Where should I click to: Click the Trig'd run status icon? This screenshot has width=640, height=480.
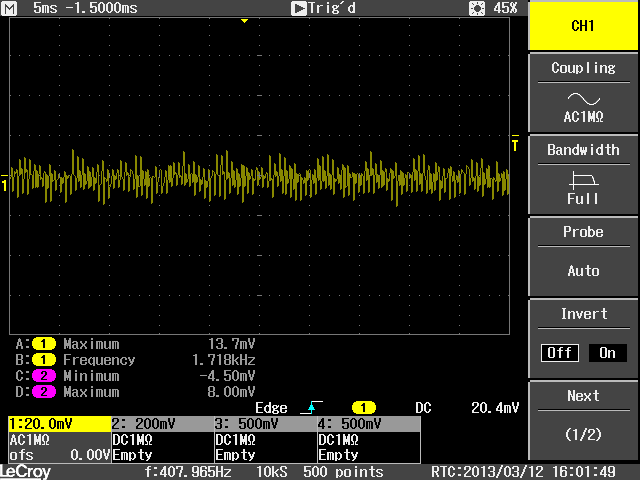tap(299, 8)
